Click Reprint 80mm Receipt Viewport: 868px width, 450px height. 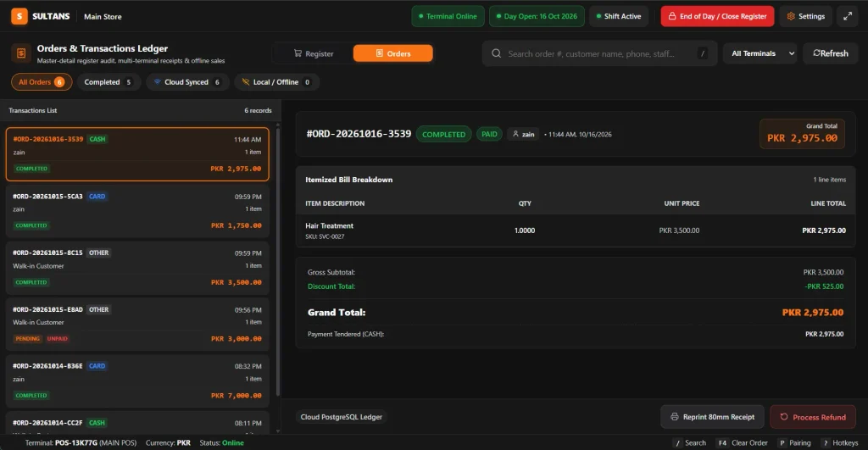tap(712, 417)
